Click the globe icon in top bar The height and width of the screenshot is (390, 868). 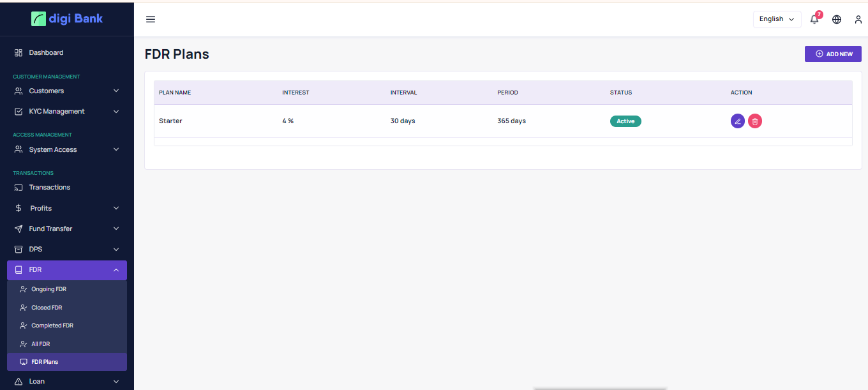pos(837,19)
